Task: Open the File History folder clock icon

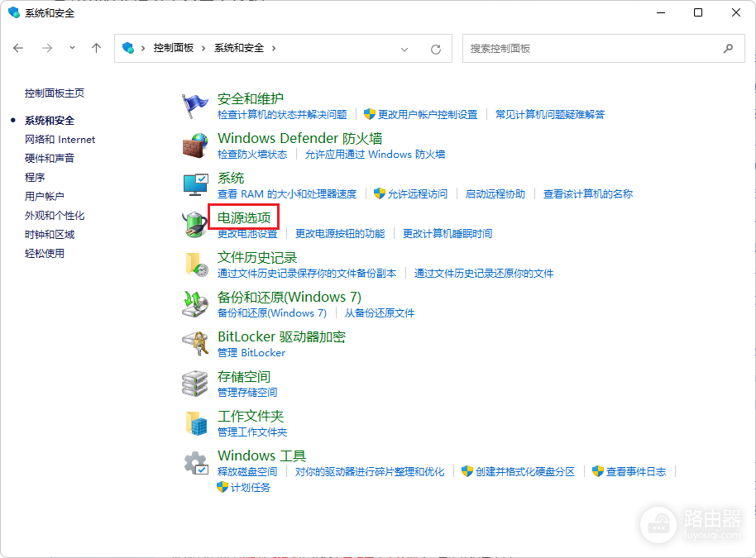Action: pyautogui.click(x=196, y=265)
